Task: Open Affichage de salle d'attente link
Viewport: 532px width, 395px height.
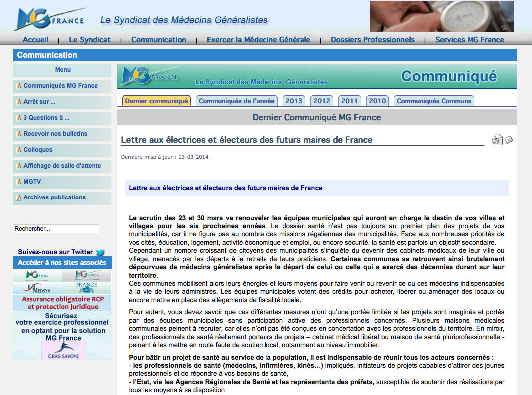Action: coord(62,166)
